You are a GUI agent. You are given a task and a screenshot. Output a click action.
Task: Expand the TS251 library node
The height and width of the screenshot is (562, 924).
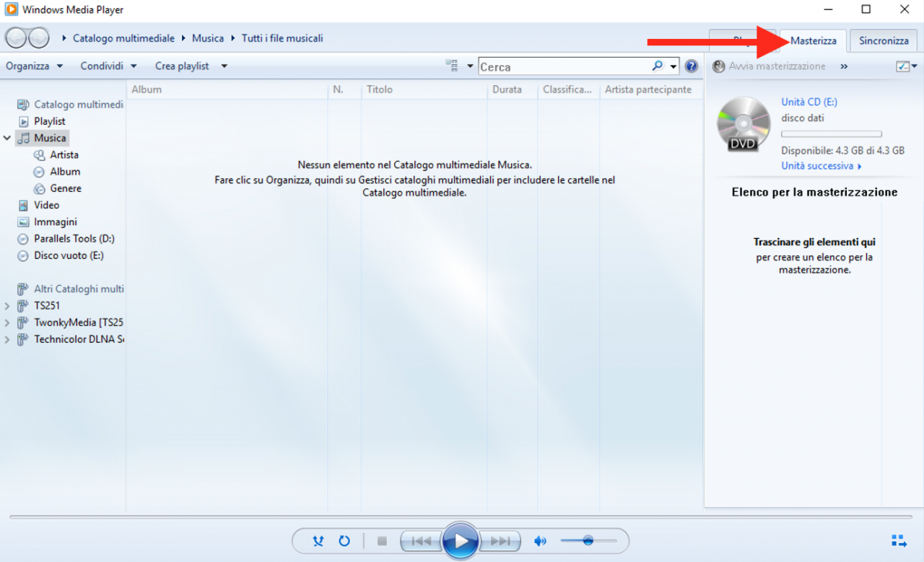pos(7,306)
